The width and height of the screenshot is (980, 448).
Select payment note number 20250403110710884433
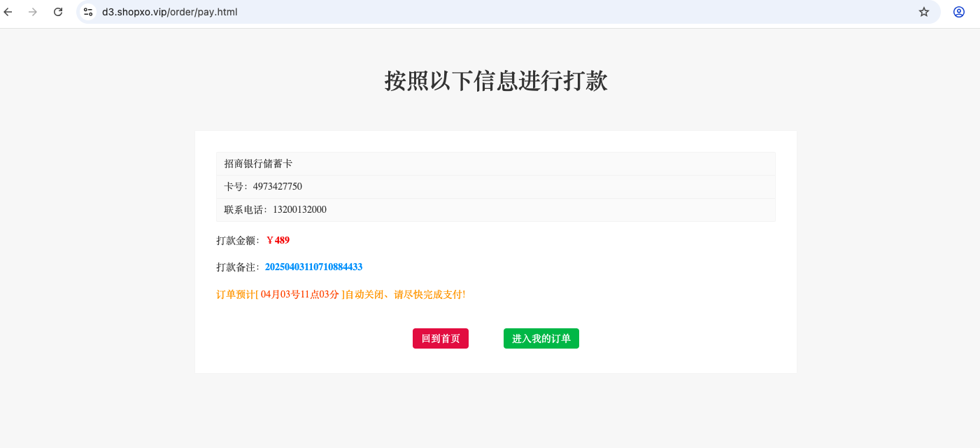pos(313,267)
